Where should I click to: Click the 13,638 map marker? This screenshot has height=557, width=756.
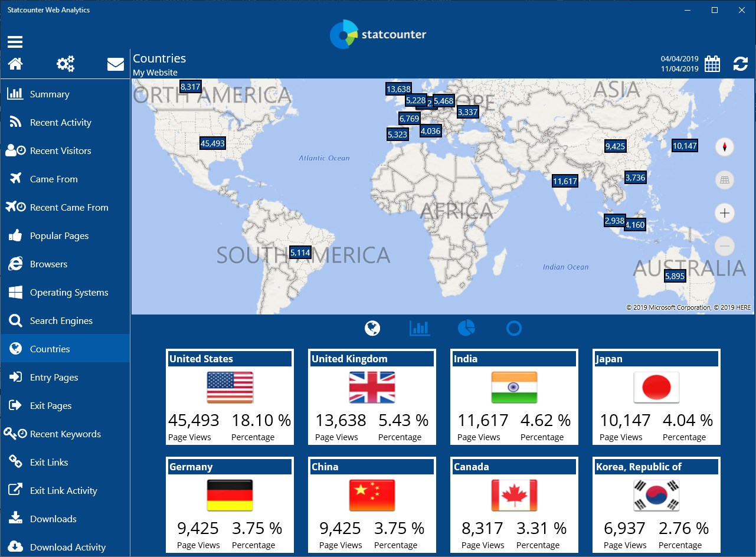[x=398, y=89]
